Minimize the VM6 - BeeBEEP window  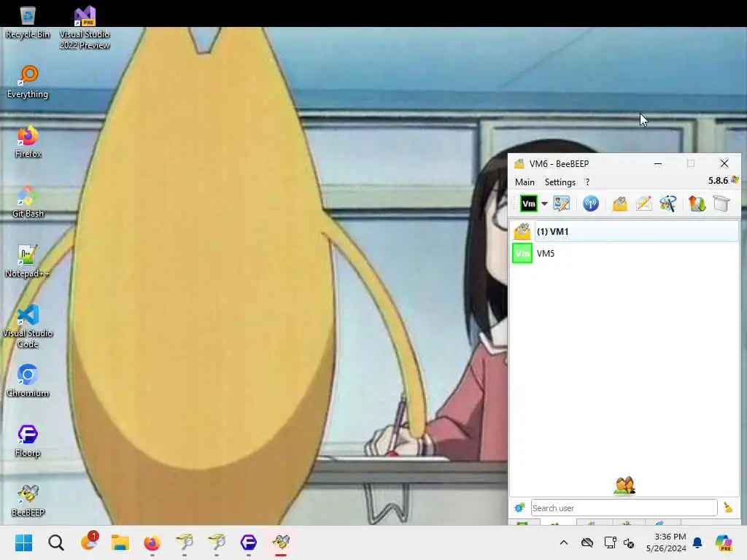pyautogui.click(x=658, y=163)
